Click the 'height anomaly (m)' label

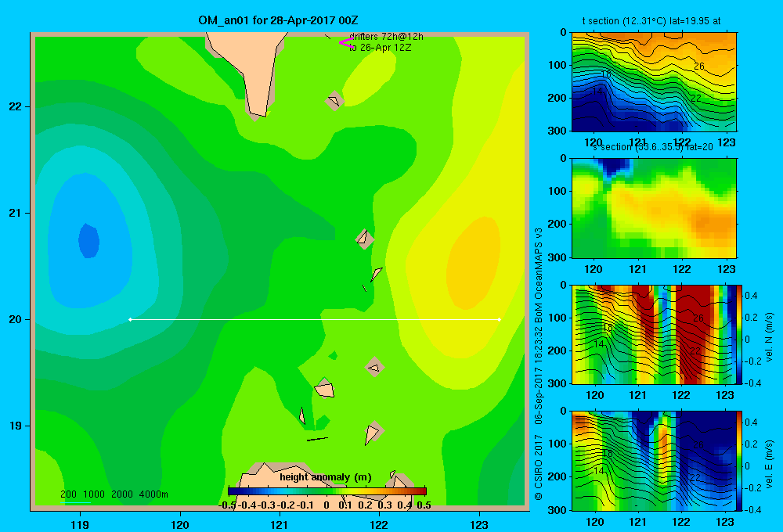point(326,477)
